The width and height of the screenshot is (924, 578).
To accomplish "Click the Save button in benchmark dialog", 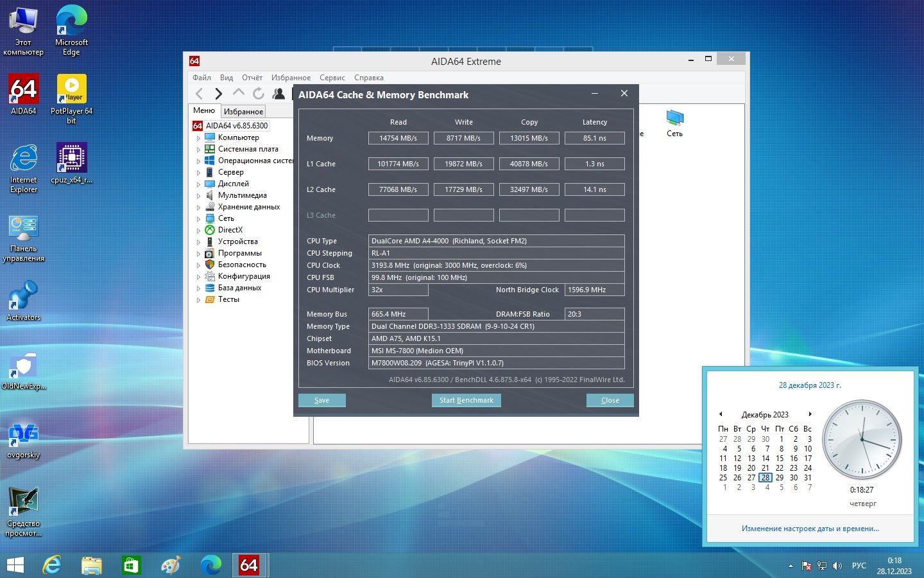I will [322, 400].
